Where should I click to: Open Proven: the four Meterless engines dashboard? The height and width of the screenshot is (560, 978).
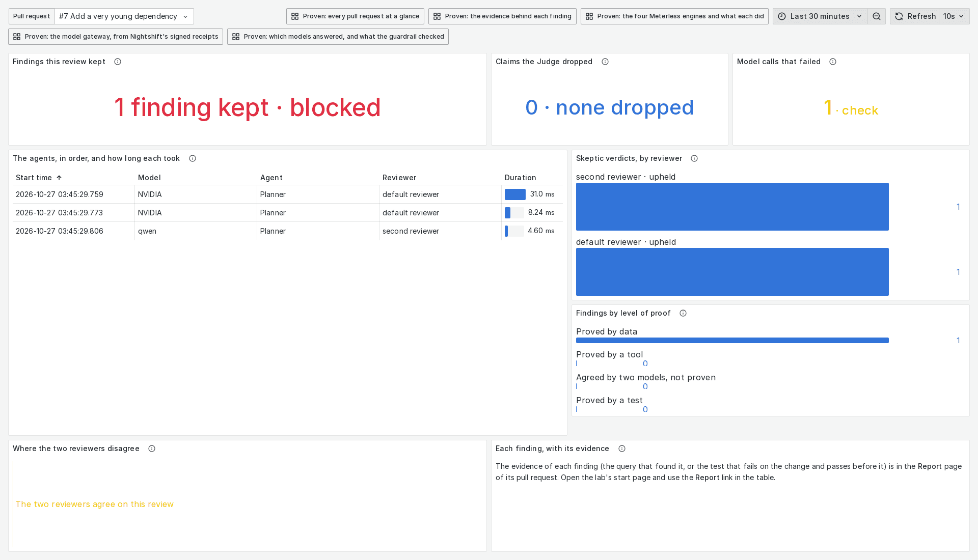pos(674,16)
